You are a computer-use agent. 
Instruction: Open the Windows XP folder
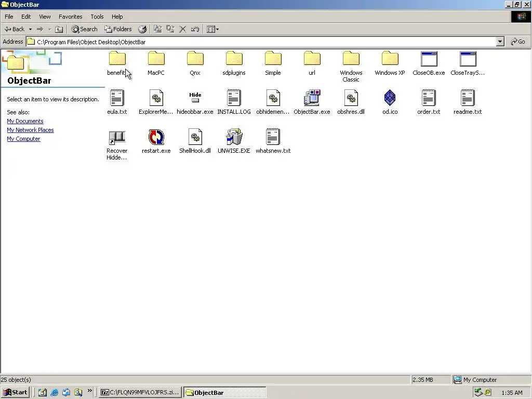point(390,59)
